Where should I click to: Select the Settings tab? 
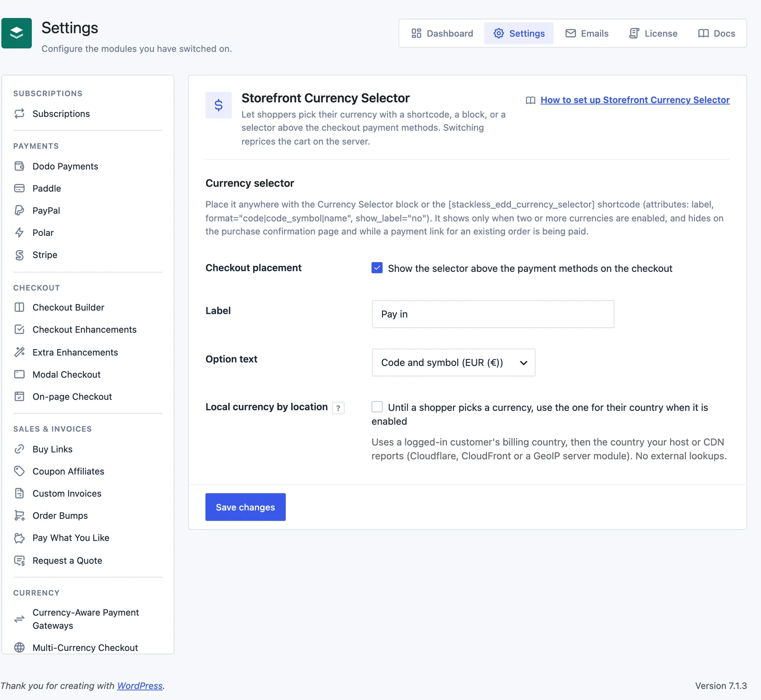[519, 33]
